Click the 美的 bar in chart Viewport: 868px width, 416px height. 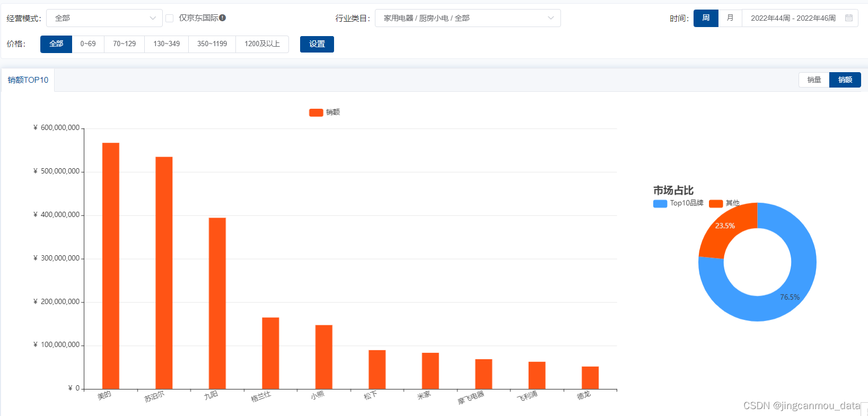111,266
